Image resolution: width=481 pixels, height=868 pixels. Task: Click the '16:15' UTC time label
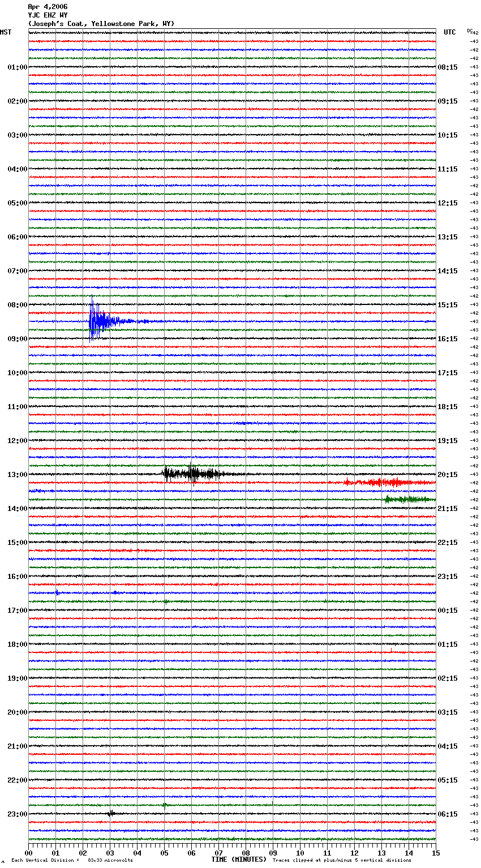448,339
